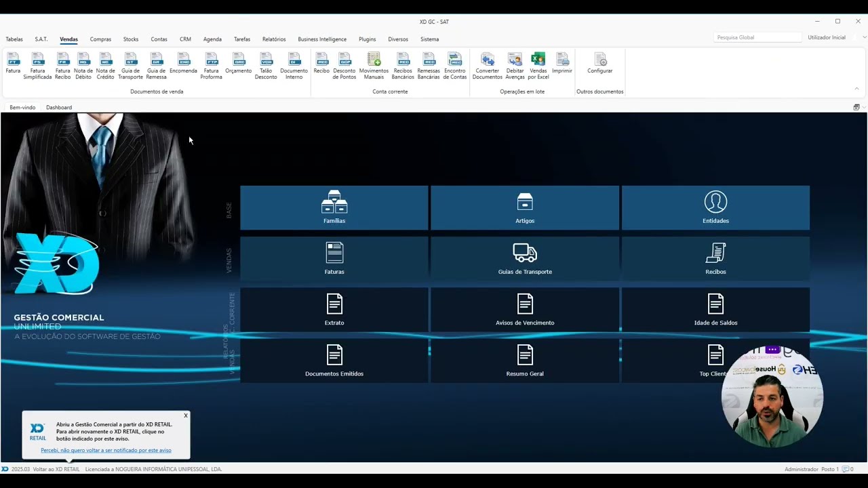Open Guia de Transporte in the ribbon
The width and height of the screenshot is (868, 488).
pyautogui.click(x=131, y=66)
